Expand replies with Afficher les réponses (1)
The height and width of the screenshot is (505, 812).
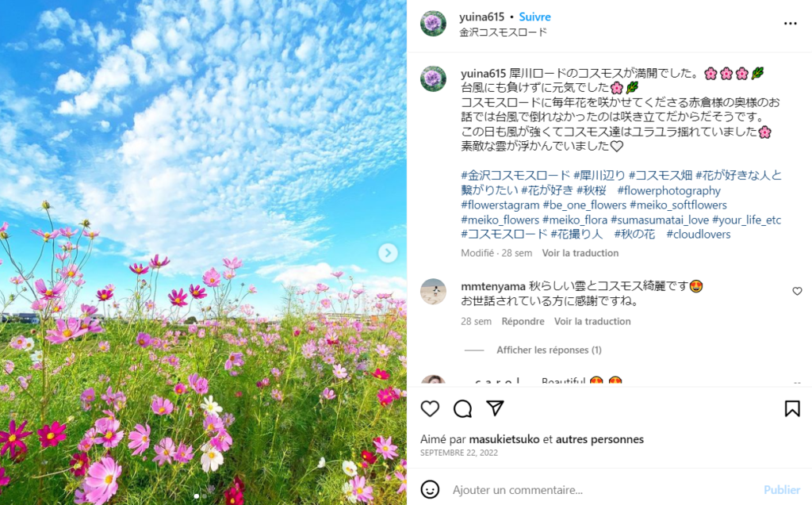(549, 350)
